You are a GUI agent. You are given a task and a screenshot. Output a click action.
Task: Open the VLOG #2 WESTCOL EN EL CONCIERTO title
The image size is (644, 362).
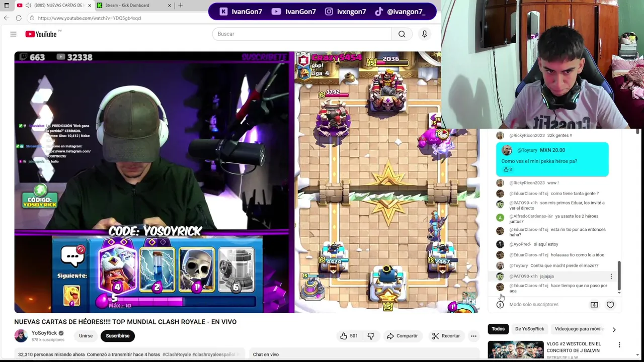coord(574,347)
